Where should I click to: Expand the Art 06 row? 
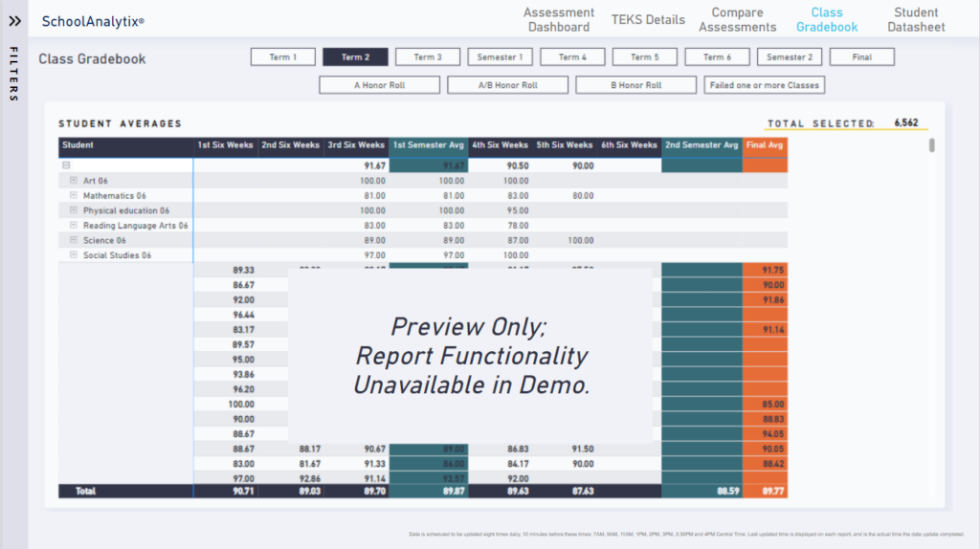(x=74, y=181)
